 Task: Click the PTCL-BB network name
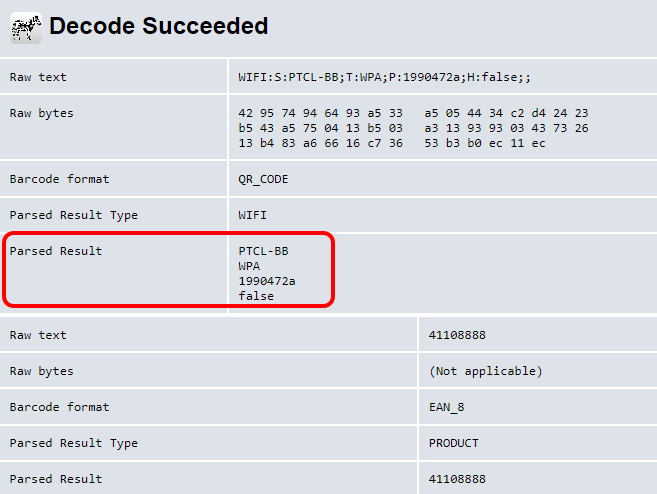coord(263,251)
